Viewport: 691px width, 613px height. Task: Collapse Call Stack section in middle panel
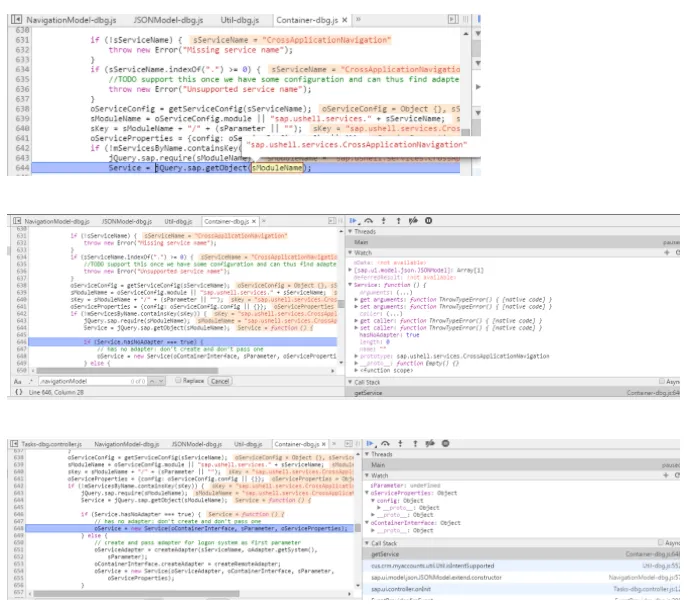350,382
